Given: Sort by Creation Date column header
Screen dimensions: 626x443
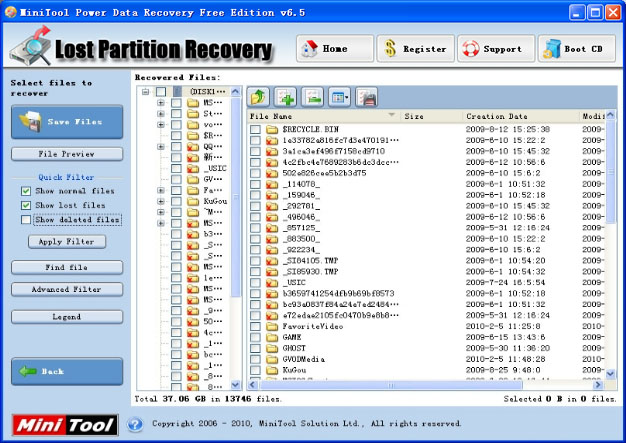Looking at the screenshot, I should [x=520, y=116].
